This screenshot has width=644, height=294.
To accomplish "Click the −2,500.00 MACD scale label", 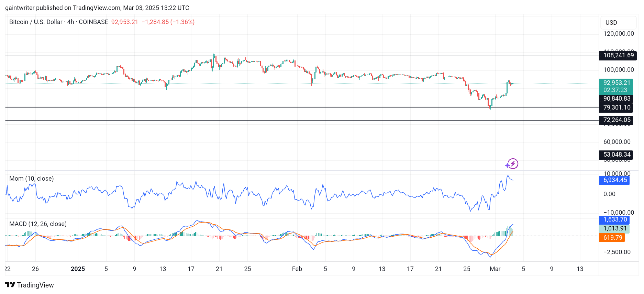I will (617, 252).
